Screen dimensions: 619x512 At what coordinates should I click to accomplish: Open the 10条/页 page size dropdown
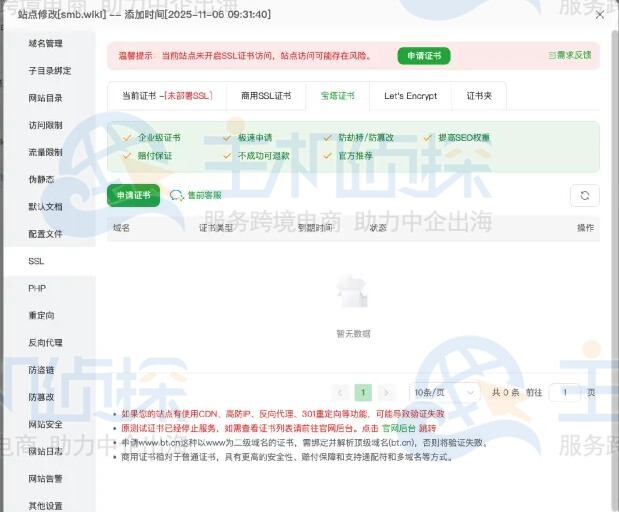[445, 393]
